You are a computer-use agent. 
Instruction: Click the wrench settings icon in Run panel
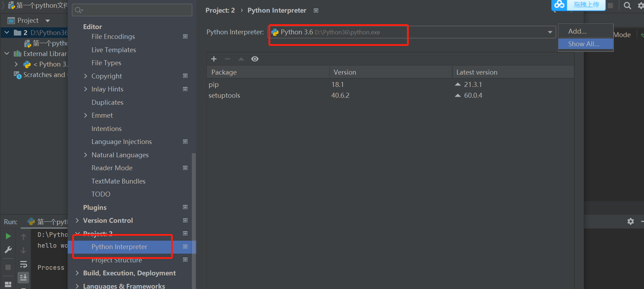tap(8, 250)
